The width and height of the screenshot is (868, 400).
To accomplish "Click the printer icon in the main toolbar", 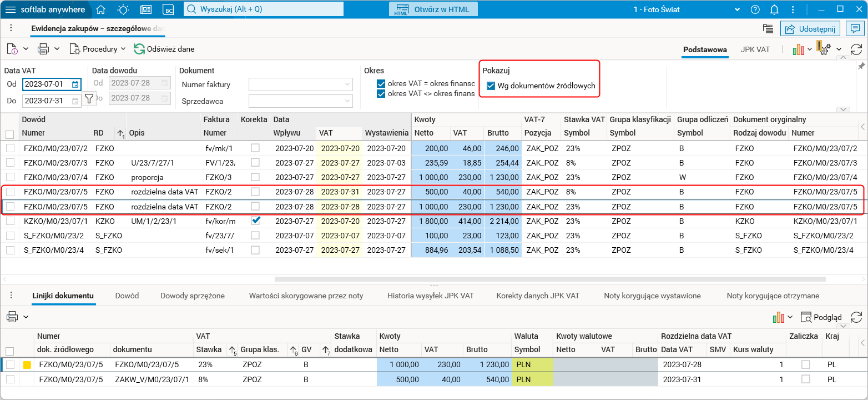I will [x=43, y=49].
